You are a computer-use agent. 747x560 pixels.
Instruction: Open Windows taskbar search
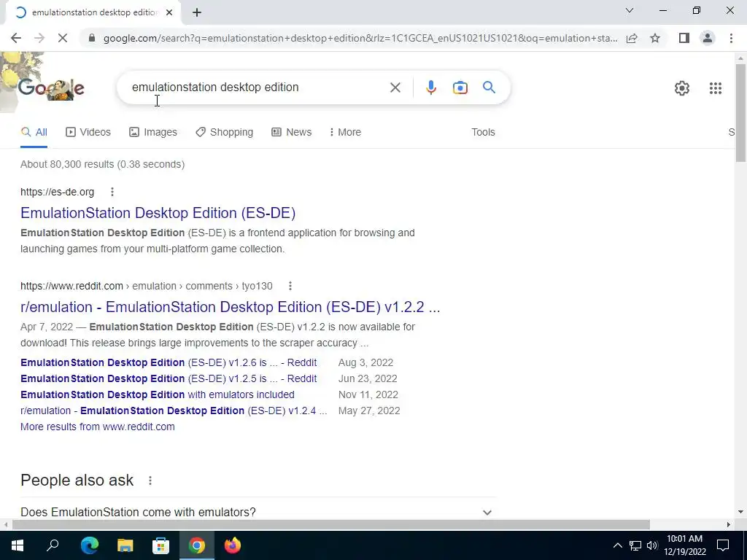coord(53,545)
